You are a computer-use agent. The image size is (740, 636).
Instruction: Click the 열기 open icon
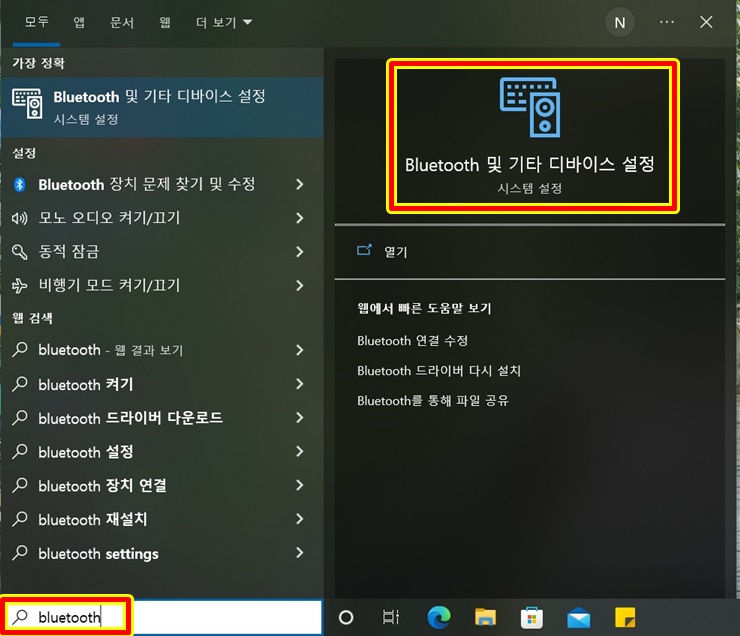364,250
